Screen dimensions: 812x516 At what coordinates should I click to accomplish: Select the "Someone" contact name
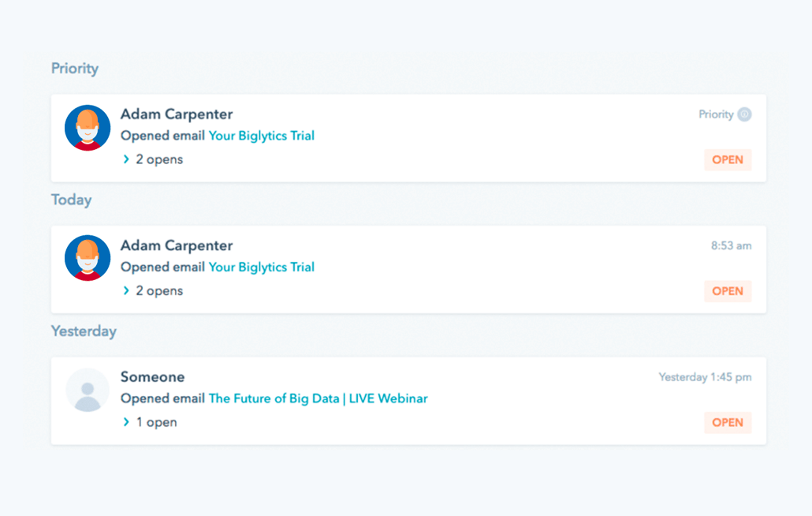click(x=152, y=377)
